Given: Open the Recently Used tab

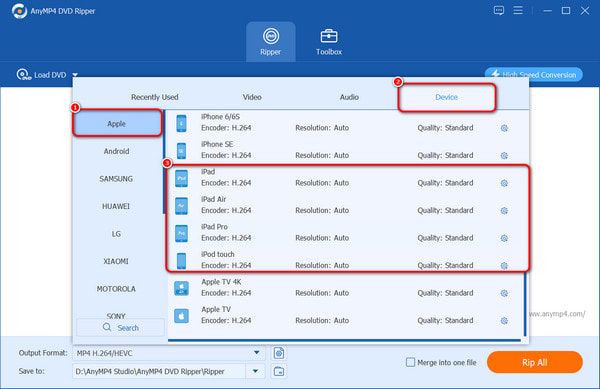Looking at the screenshot, I should [155, 97].
